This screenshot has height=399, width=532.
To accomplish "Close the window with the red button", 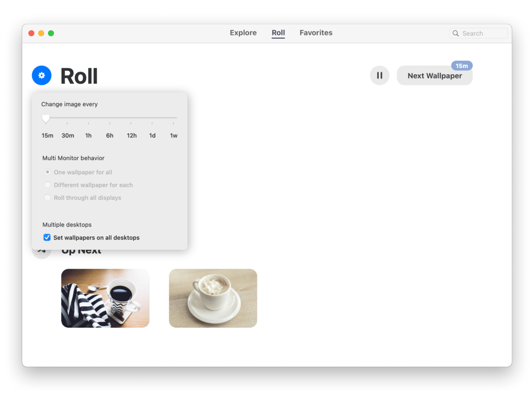I will [x=31, y=33].
